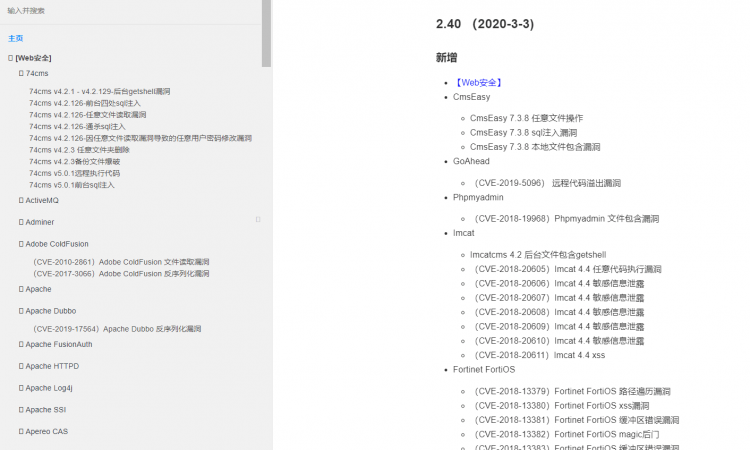
Task: Select CVE-2018-19968 Phpmyadmin 文件包含漏洞 entry
Action: point(564,219)
